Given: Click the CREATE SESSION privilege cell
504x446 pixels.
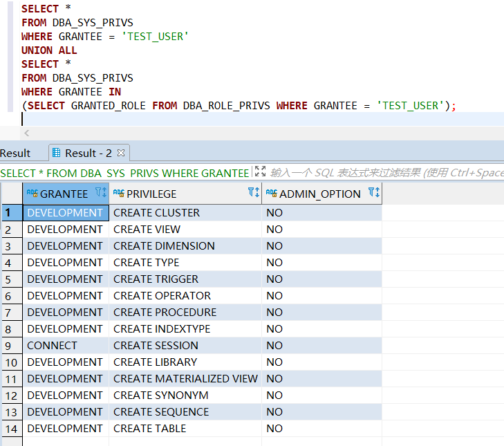Looking at the screenshot, I should pos(156,346).
